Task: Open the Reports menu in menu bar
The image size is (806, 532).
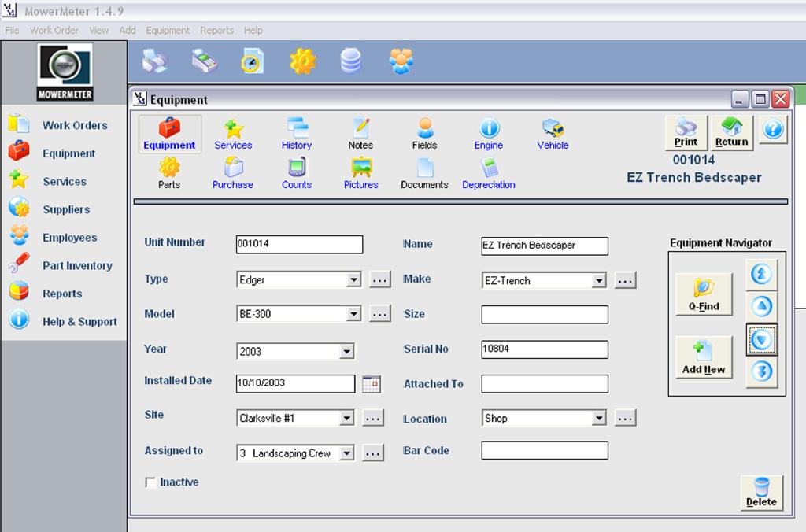Action: pos(216,31)
